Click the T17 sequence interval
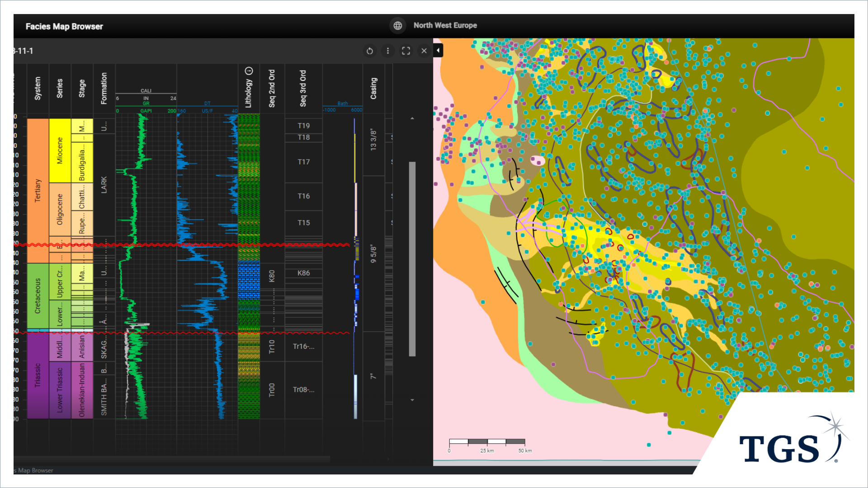The width and height of the screenshot is (868, 488). point(303,162)
